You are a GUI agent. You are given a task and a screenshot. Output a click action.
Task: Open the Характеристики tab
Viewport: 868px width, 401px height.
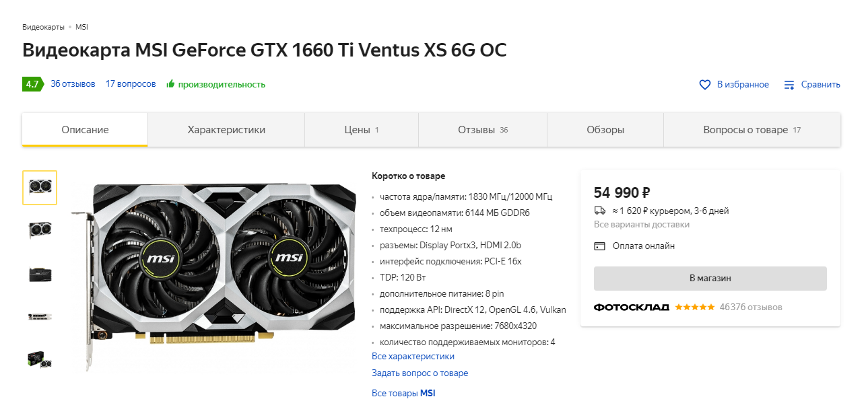(x=226, y=130)
